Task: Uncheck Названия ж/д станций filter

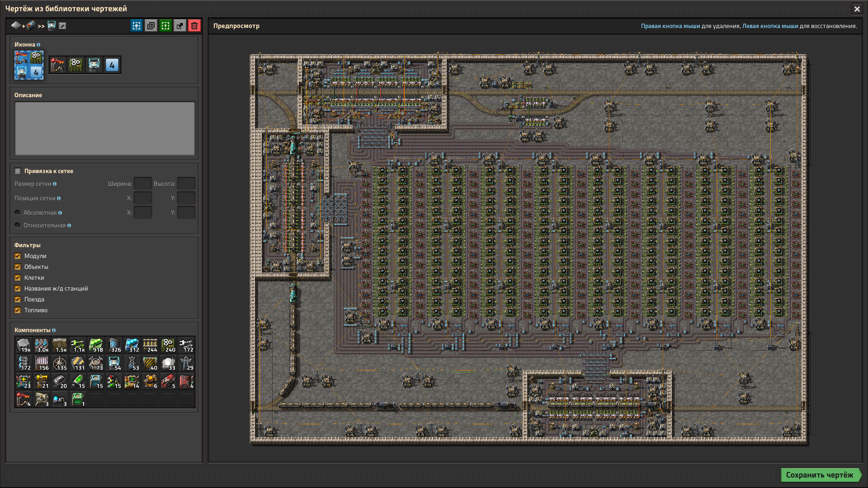Action: (18, 289)
